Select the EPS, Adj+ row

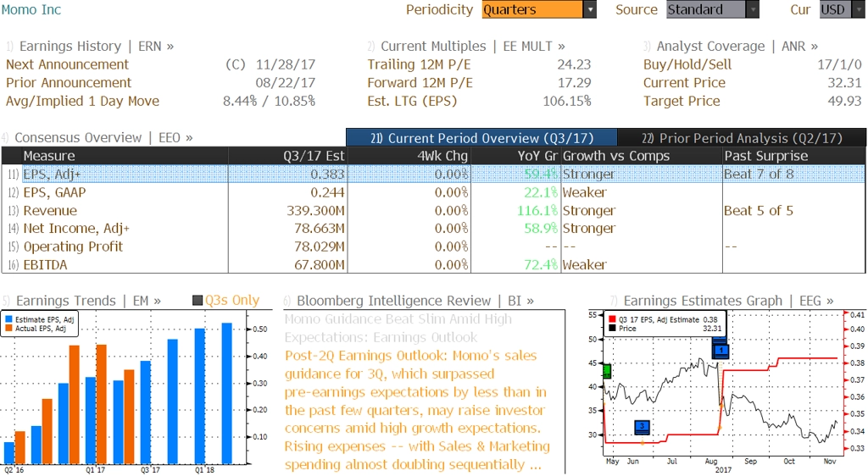pyautogui.click(x=433, y=174)
